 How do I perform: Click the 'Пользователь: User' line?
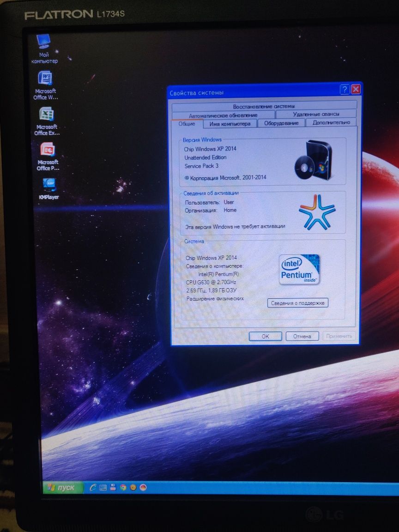[209, 202]
